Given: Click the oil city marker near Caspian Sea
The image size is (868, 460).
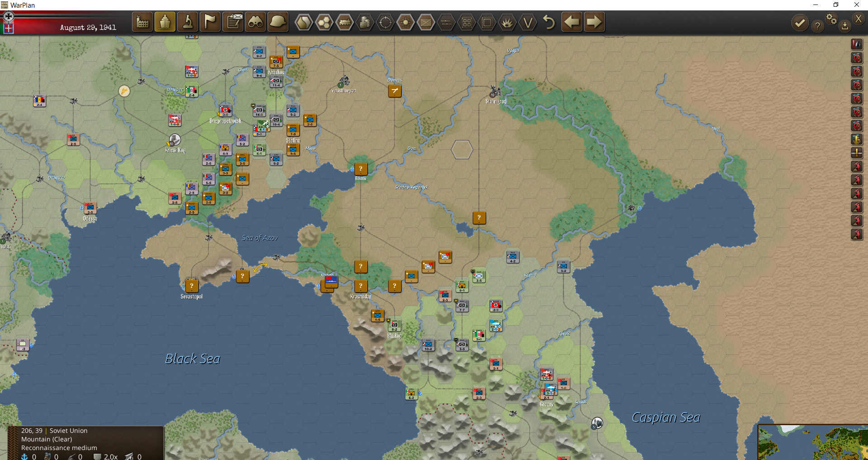Looking at the screenshot, I should [x=597, y=423].
